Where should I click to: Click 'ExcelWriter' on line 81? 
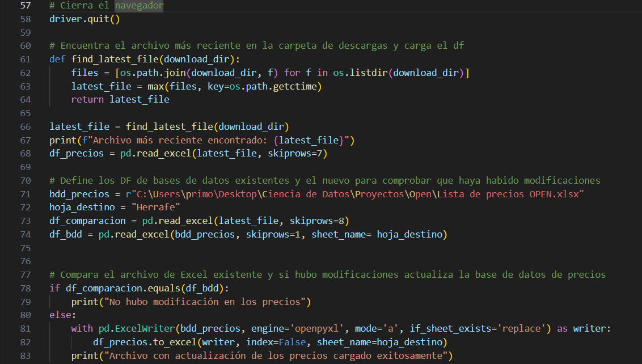point(145,329)
